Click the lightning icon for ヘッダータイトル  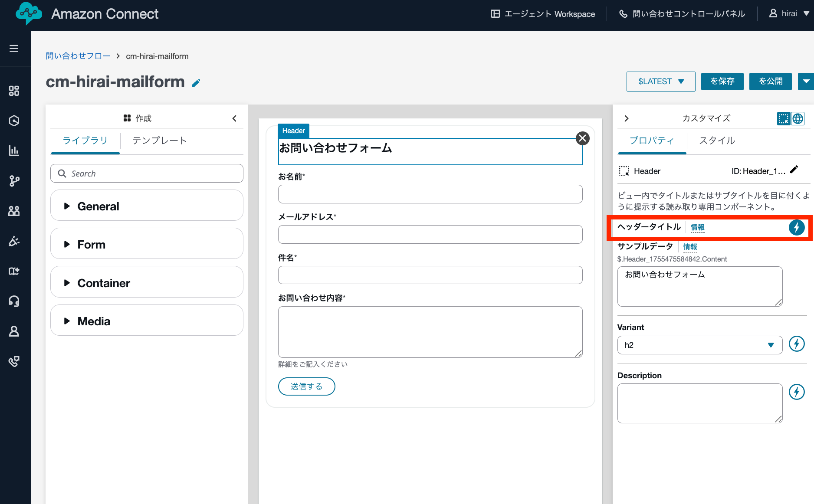click(797, 227)
